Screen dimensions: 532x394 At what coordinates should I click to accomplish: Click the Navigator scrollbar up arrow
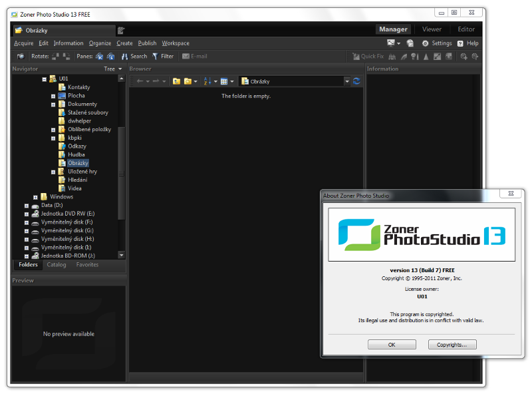[122, 79]
